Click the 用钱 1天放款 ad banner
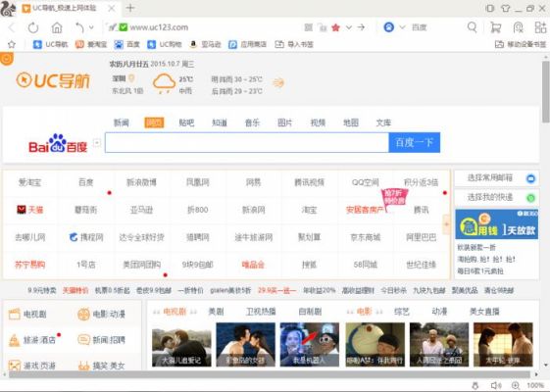The height and width of the screenshot is (392, 550). [497, 224]
